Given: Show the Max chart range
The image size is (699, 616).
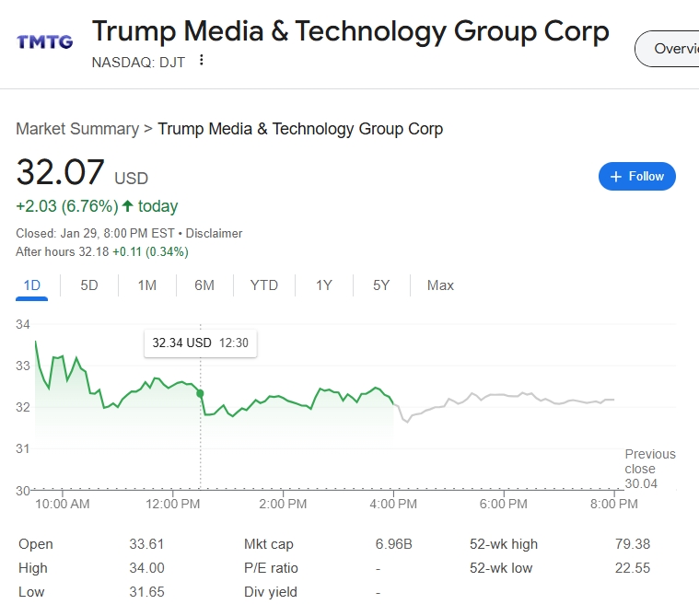Looking at the screenshot, I should click(440, 285).
